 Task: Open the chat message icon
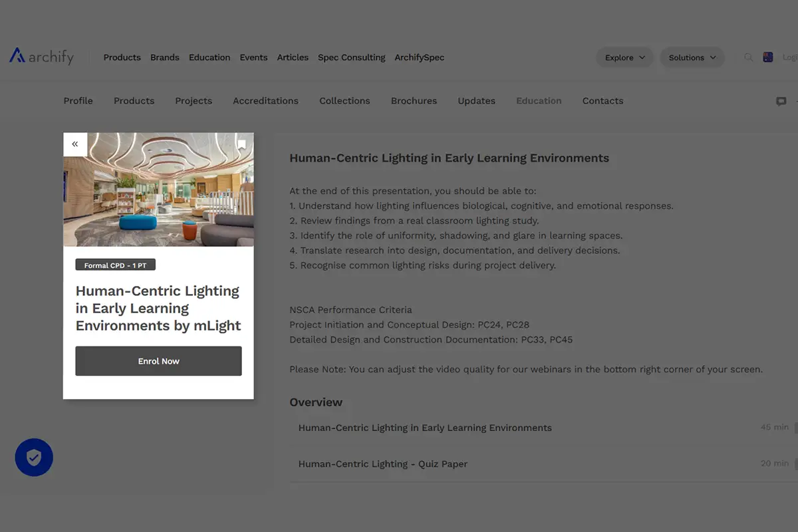tap(781, 101)
